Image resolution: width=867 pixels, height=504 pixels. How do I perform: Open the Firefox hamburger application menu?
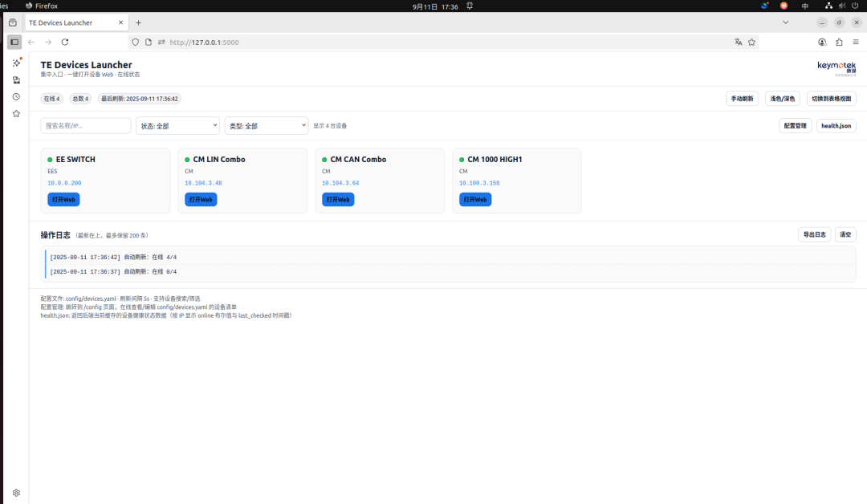click(x=856, y=42)
